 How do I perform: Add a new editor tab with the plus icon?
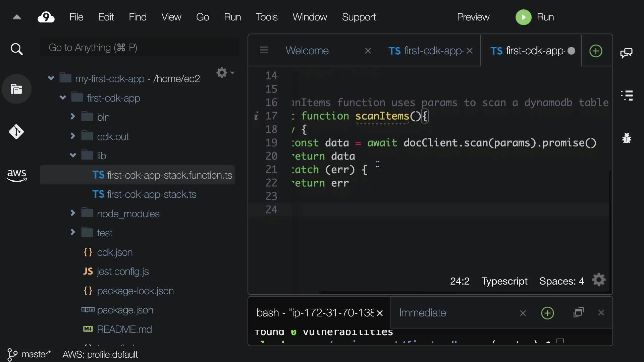[596, 51]
